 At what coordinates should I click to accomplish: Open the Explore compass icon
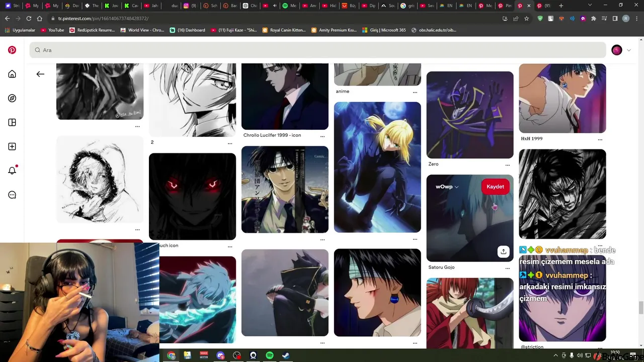[x=12, y=99]
